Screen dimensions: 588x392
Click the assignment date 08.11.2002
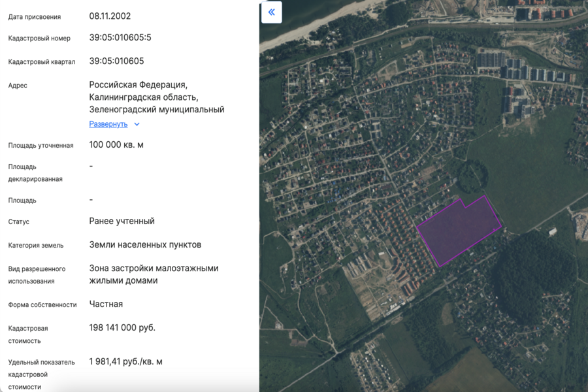[110, 16]
